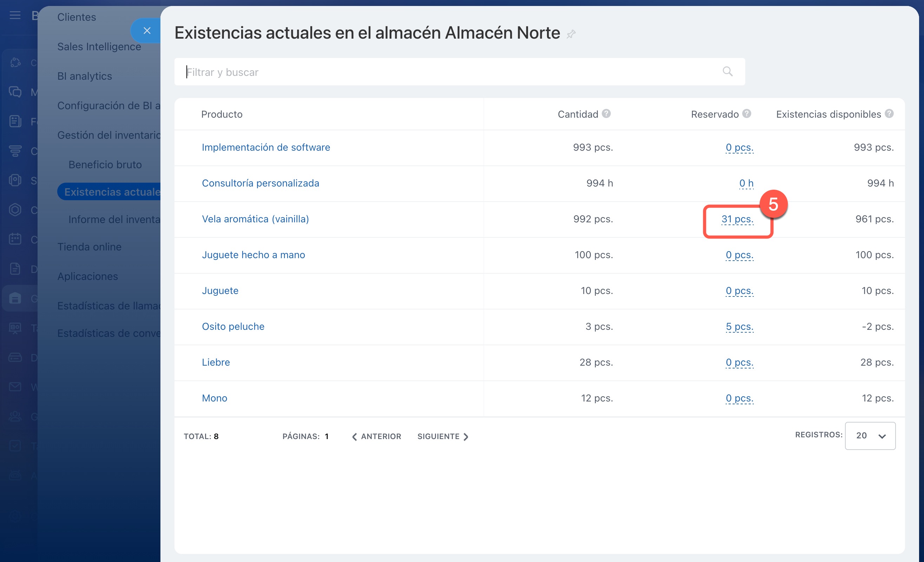Open Osito peluche product link
Viewport: 924px width, 562px height.
[233, 326]
